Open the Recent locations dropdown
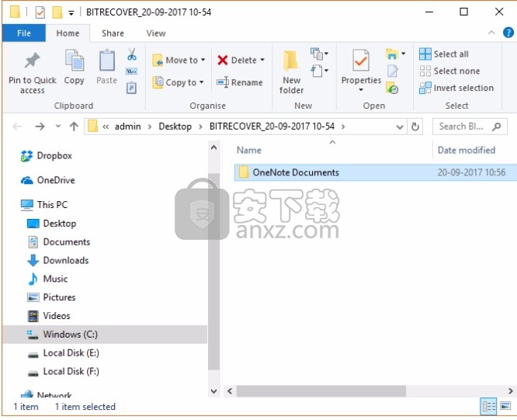This screenshot has width=517, height=420. point(58,127)
